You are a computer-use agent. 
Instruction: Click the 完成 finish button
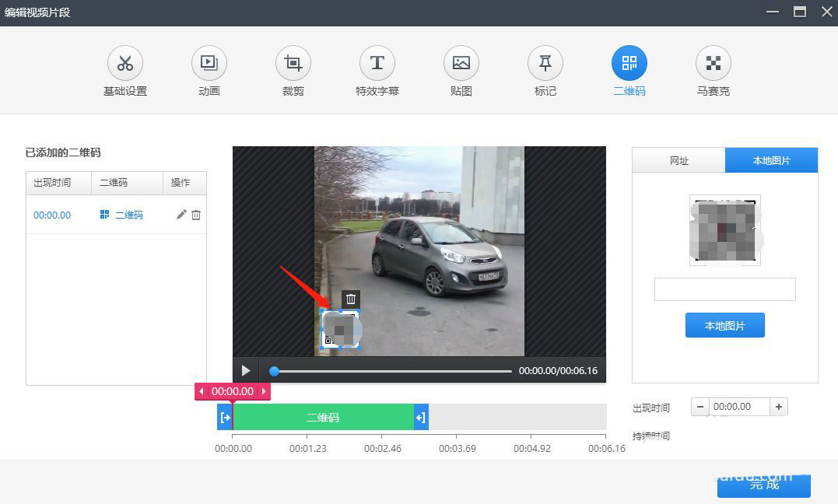[x=764, y=485]
